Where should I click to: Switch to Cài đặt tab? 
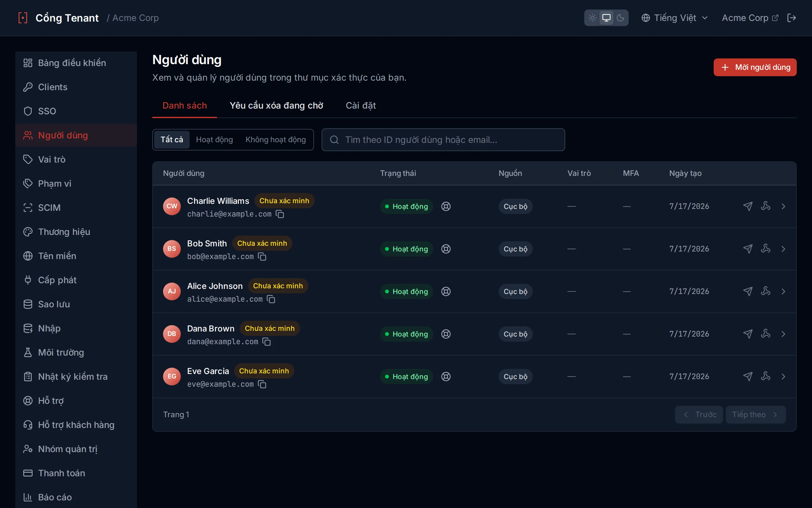[x=361, y=105]
